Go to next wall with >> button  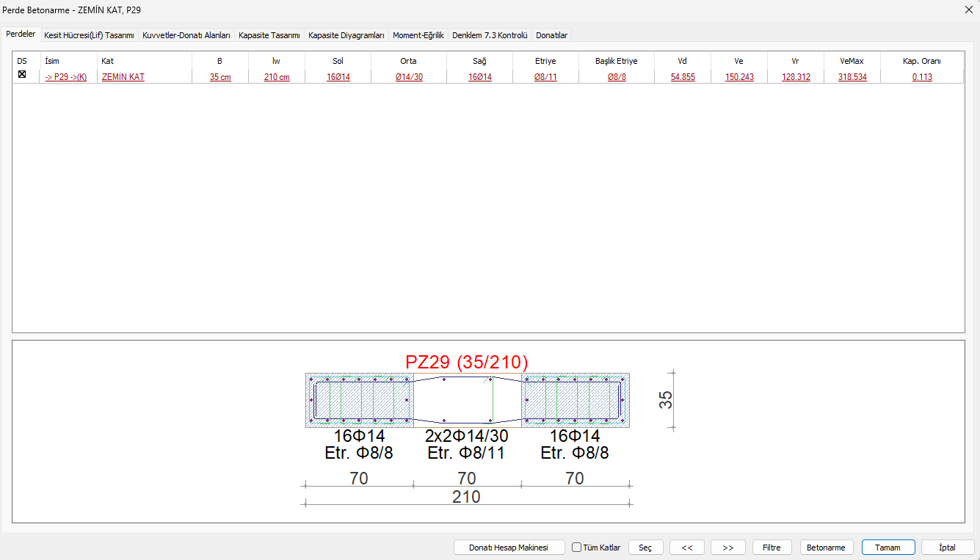[728, 548]
